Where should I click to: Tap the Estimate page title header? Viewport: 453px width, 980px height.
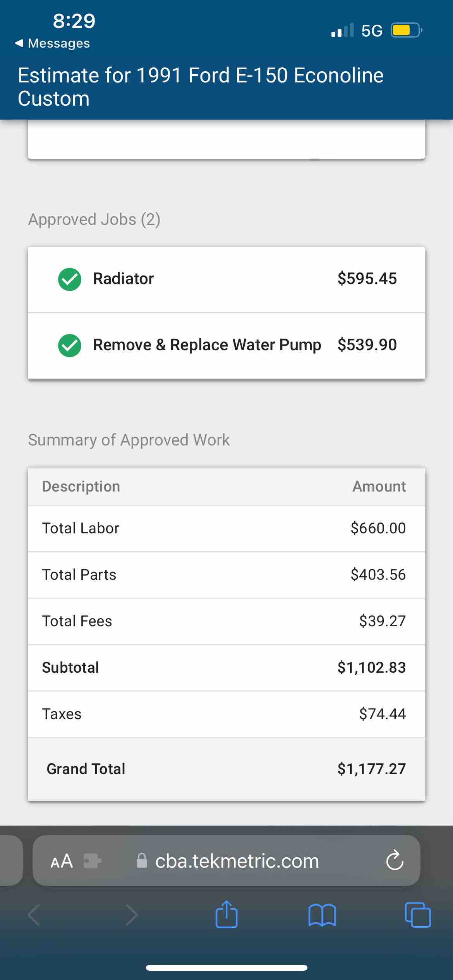(x=201, y=87)
